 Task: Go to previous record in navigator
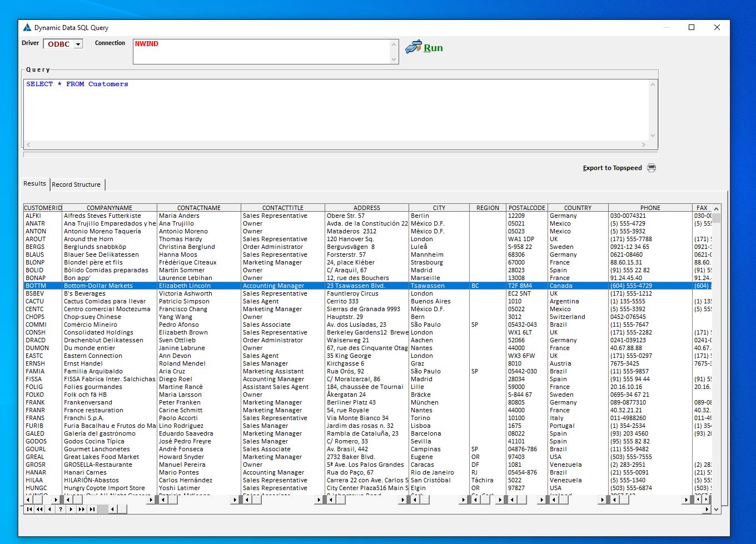click(x=50, y=509)
